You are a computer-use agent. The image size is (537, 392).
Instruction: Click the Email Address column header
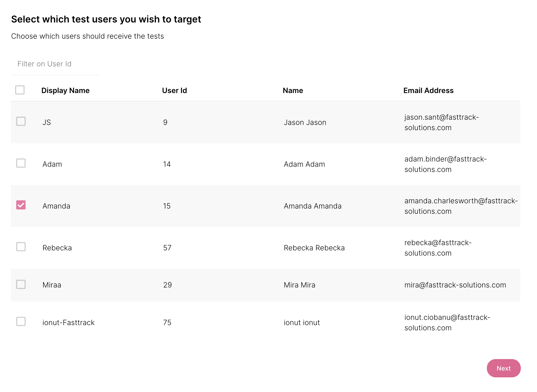point(428,90)
